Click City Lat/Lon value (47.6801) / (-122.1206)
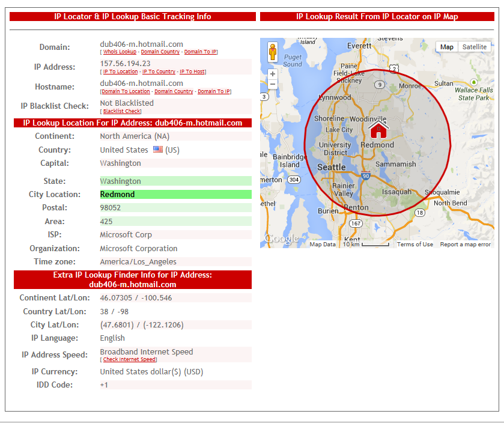504x423 pixels. 142,325
